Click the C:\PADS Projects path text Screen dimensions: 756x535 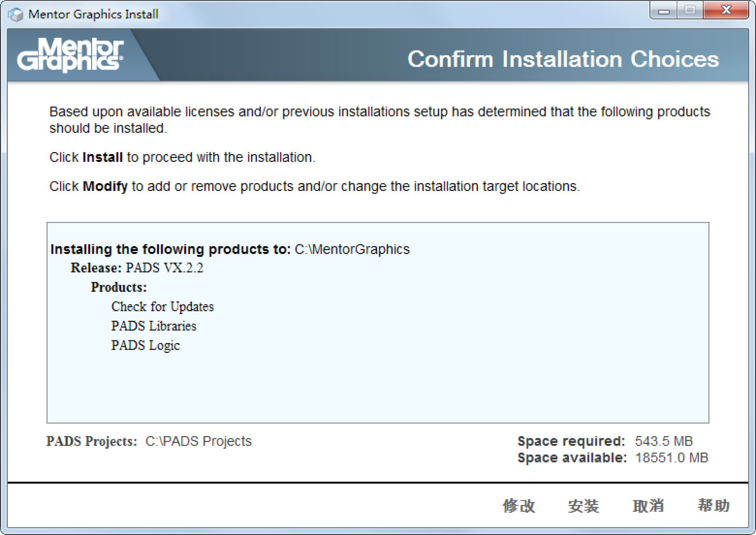click(x=198, y=441)
